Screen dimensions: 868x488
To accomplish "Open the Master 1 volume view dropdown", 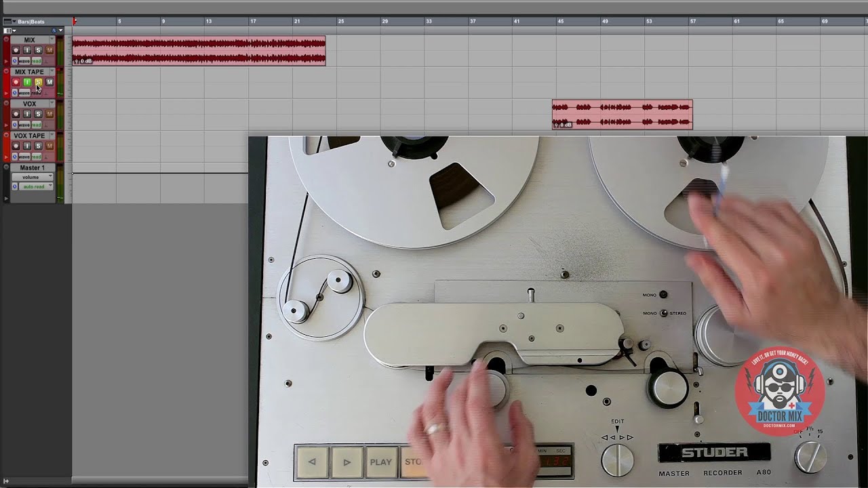I will pyautogui.click(x=33, y=177).
